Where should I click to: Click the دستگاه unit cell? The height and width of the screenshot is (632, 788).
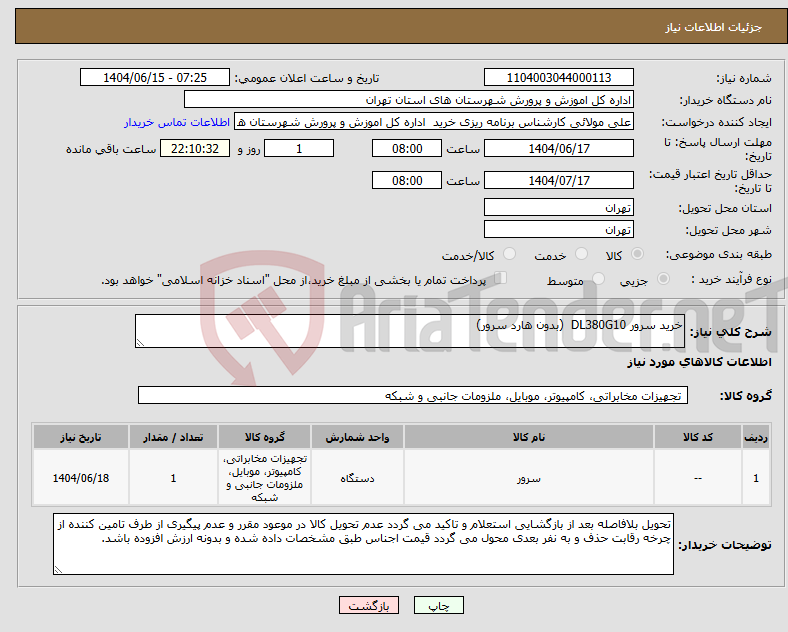(357, 478)
